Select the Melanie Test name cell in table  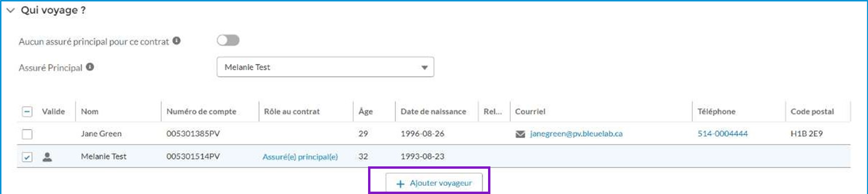[104, 156]
